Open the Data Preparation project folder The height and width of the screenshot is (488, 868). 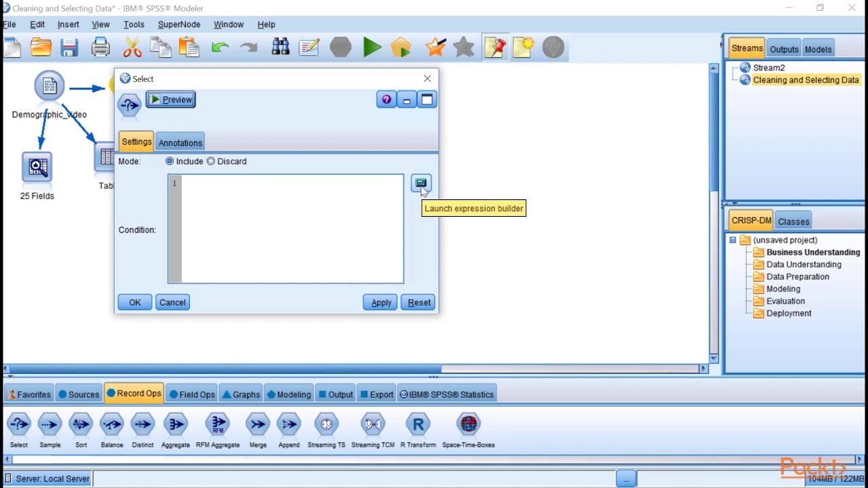(x=797, y=277)
